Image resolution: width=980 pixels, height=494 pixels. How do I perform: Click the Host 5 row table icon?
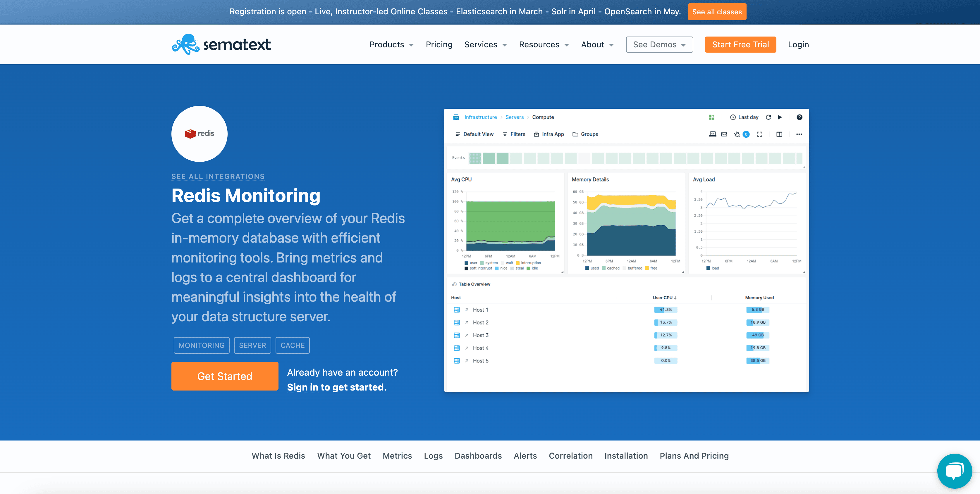tap(457, 361)
